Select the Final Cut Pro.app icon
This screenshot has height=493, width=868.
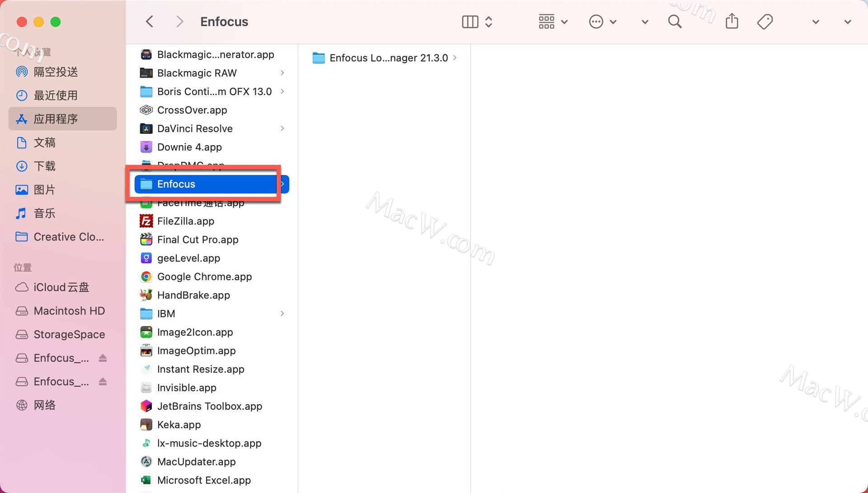(x=146, y=240)
